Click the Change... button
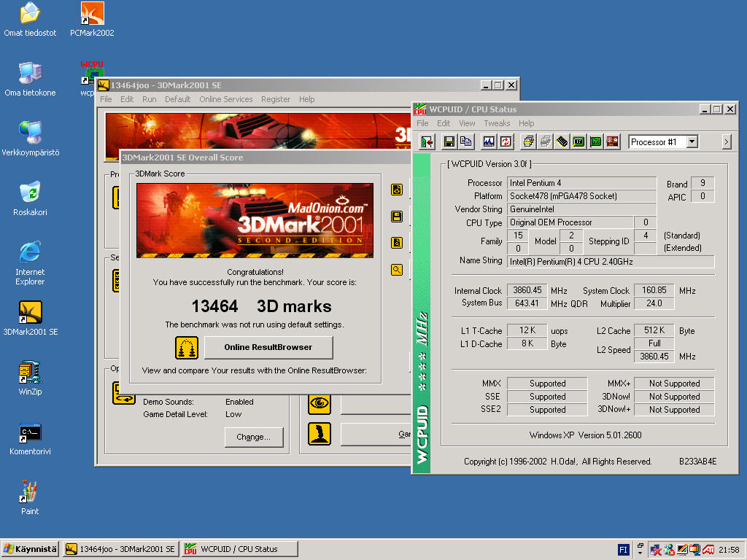The width and height of the screenshot is (747, 560). tap(253, 437)
